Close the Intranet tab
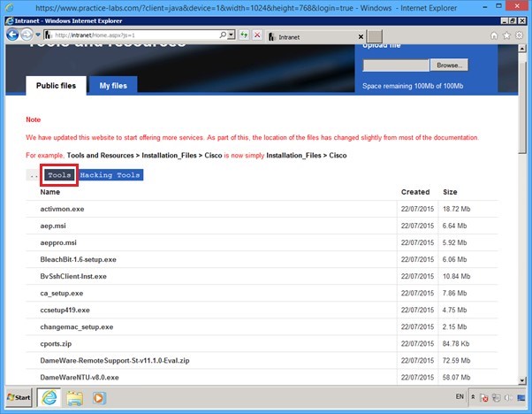 [361, 36]
